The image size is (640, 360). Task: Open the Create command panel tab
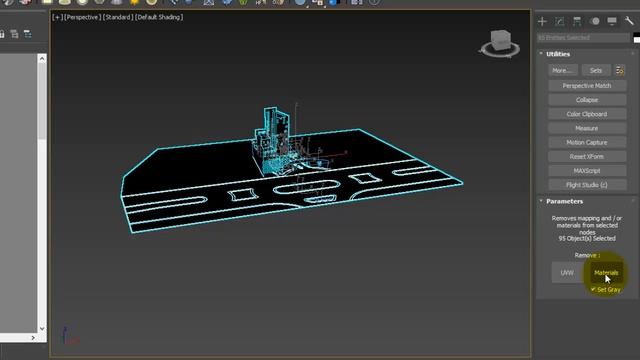click(542, 21)
